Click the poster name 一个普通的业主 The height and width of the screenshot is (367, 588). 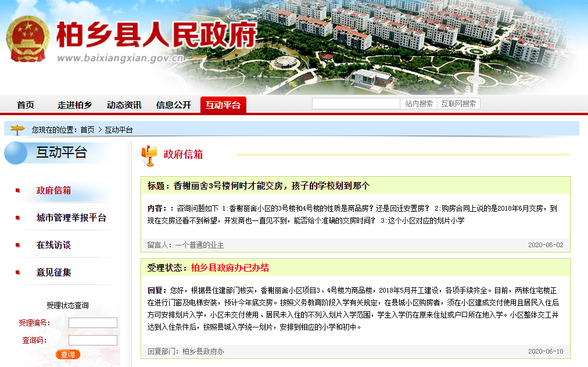[x=199, y=245]
